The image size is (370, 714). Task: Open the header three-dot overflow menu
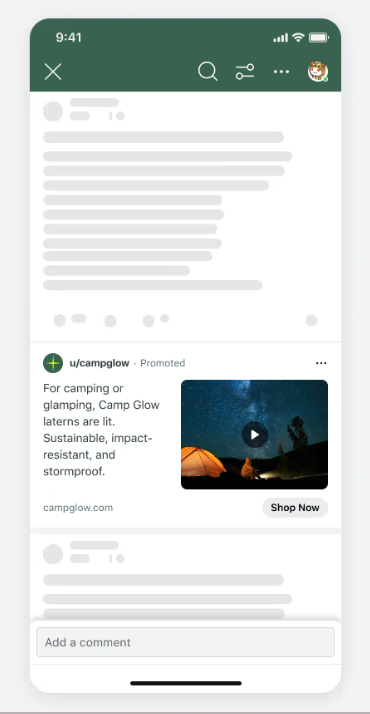click(x=281, y=72)
